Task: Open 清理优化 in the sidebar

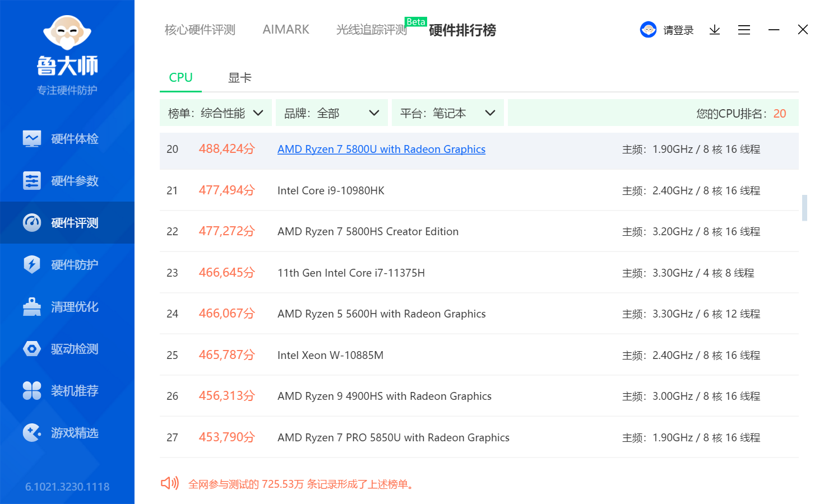Action: click(x=67, y=306)
